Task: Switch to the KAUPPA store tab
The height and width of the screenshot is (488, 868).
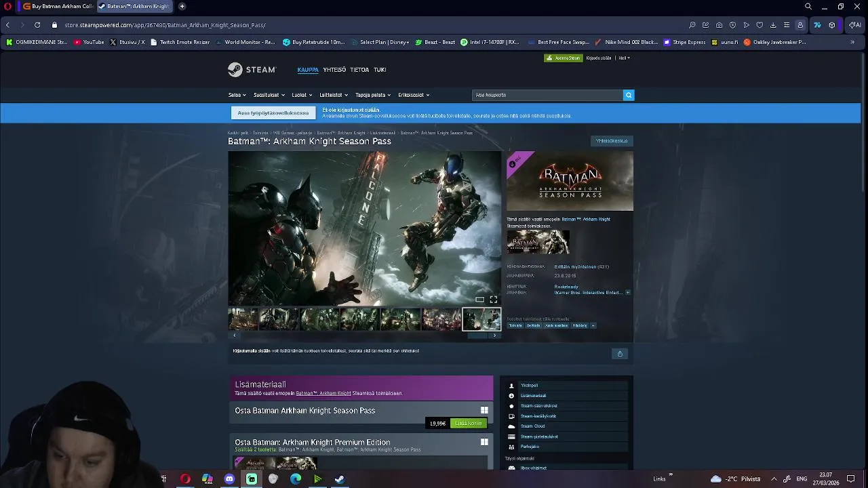Action: click(308, 70)
